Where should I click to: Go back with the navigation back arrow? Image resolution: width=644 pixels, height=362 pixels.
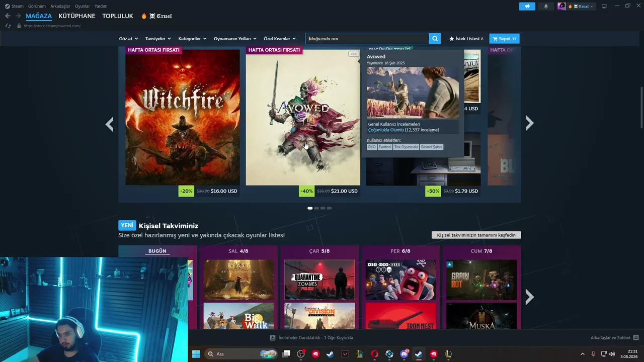coord(8,16)
